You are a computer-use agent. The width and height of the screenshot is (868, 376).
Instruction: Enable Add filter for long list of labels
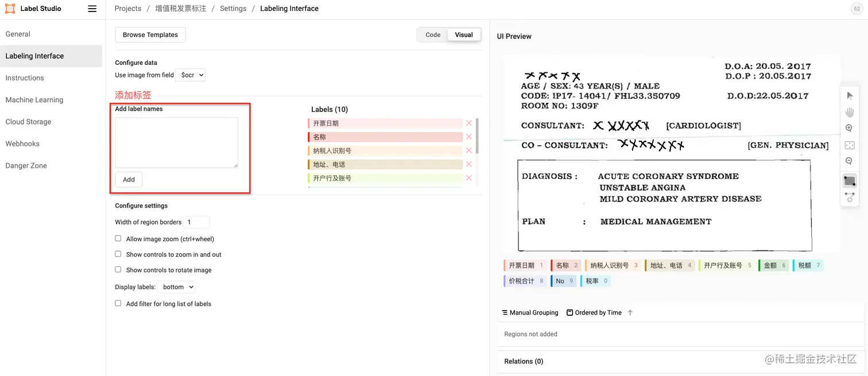point(118,303)
